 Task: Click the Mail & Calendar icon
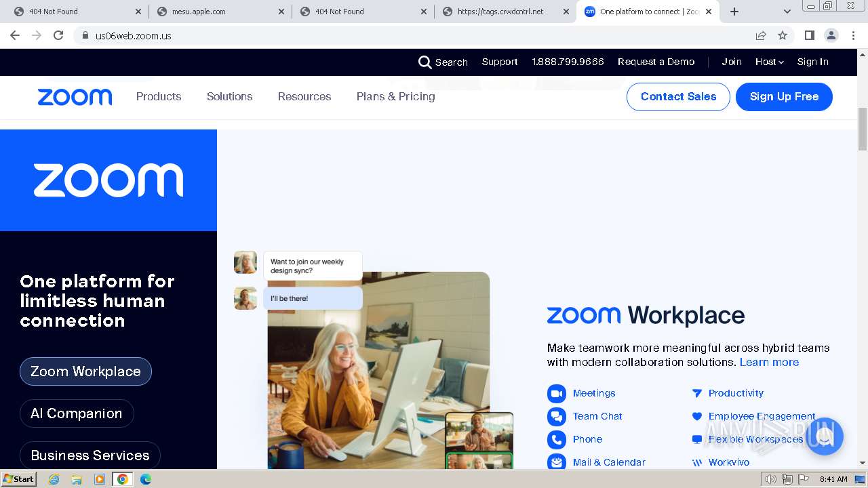coord(557,462)
